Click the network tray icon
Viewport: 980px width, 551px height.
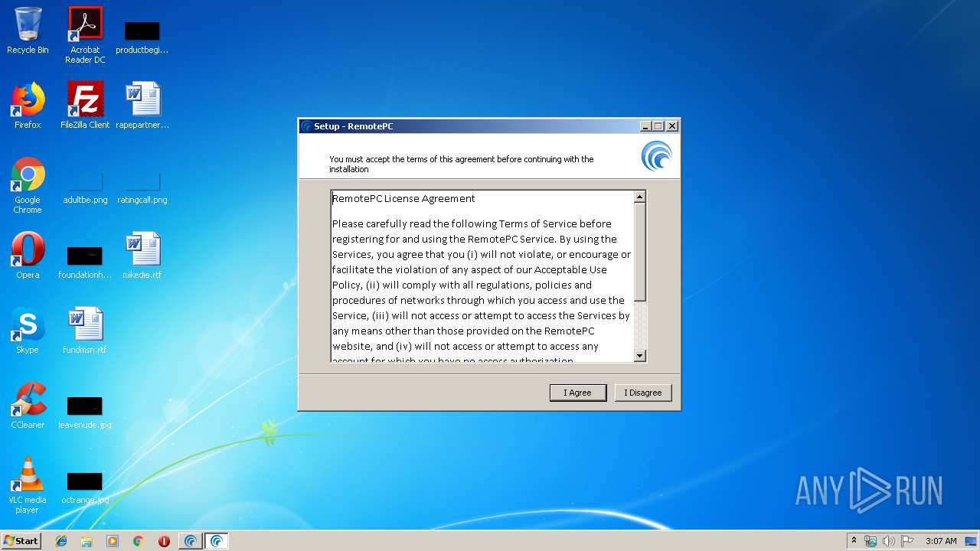click(871, 541)
